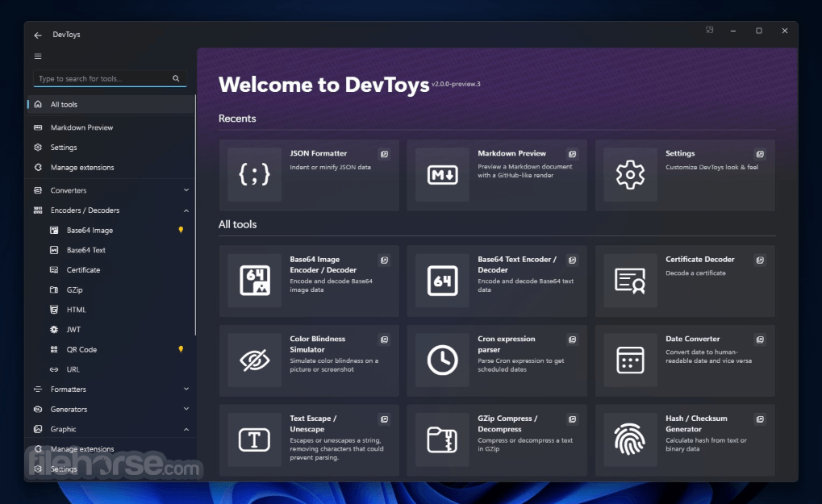Open the Hash / Checksum fingerprint icon
Screen dimensions: 822x504
630,439
